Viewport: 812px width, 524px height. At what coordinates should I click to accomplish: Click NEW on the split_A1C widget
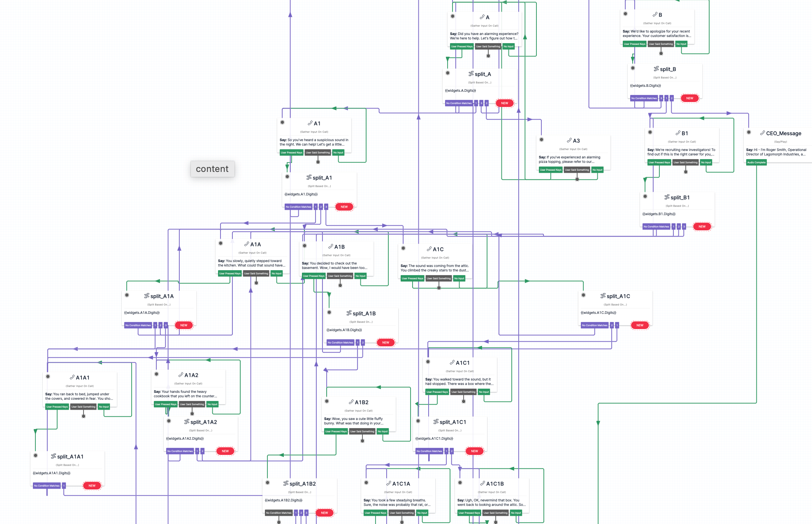[640, 325]
